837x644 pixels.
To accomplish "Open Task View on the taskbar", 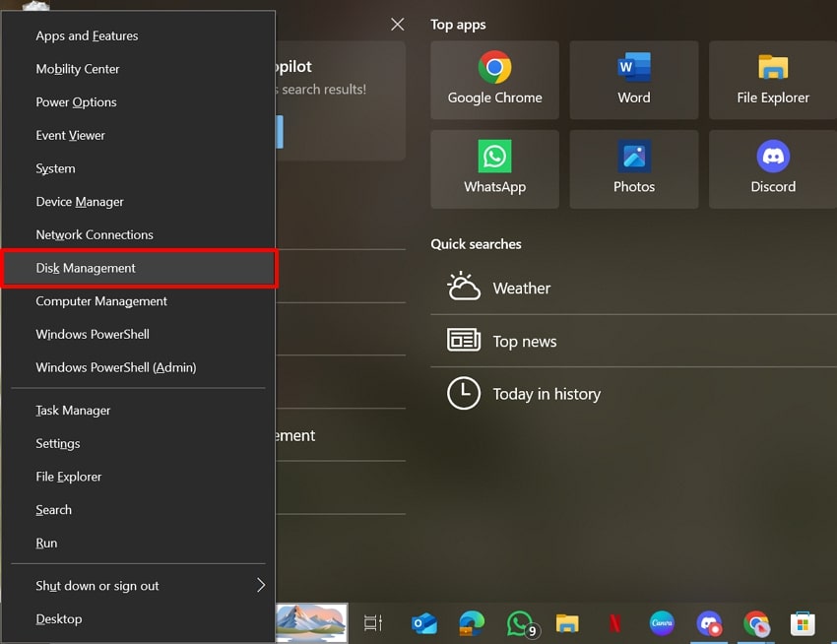I will tap(372, 623).
